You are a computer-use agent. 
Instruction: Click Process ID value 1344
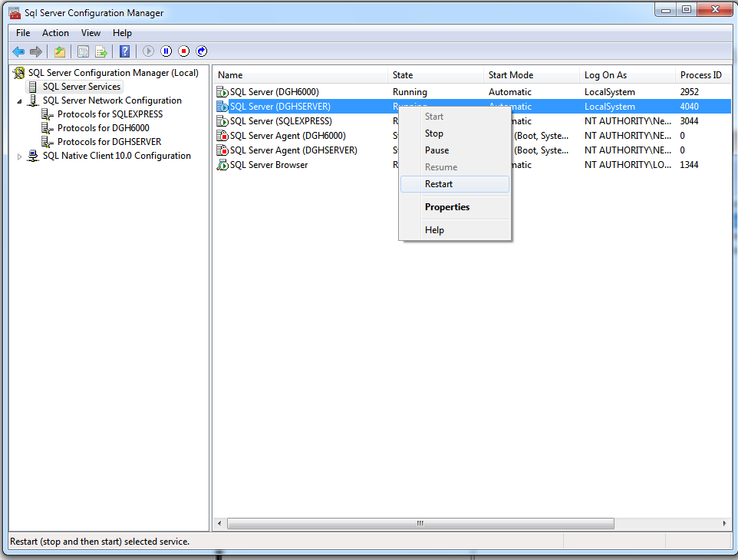click(x=689, y=165)
